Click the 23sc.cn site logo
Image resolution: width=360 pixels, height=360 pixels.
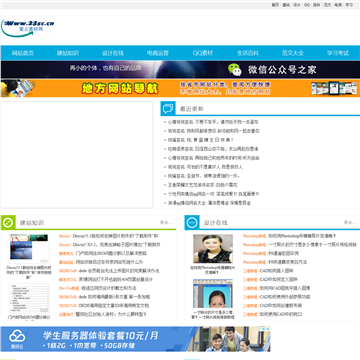(x=27, y=27)
